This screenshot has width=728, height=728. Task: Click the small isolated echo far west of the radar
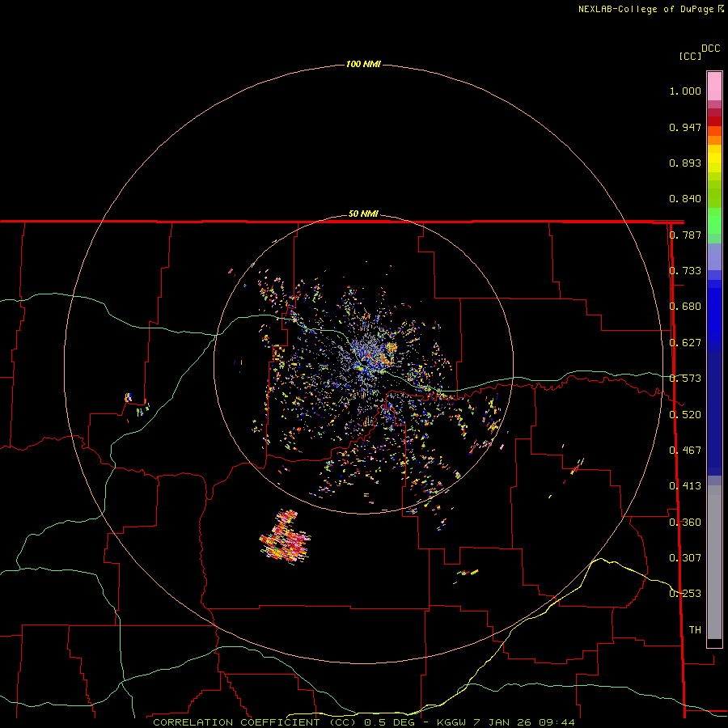[129, 397]
